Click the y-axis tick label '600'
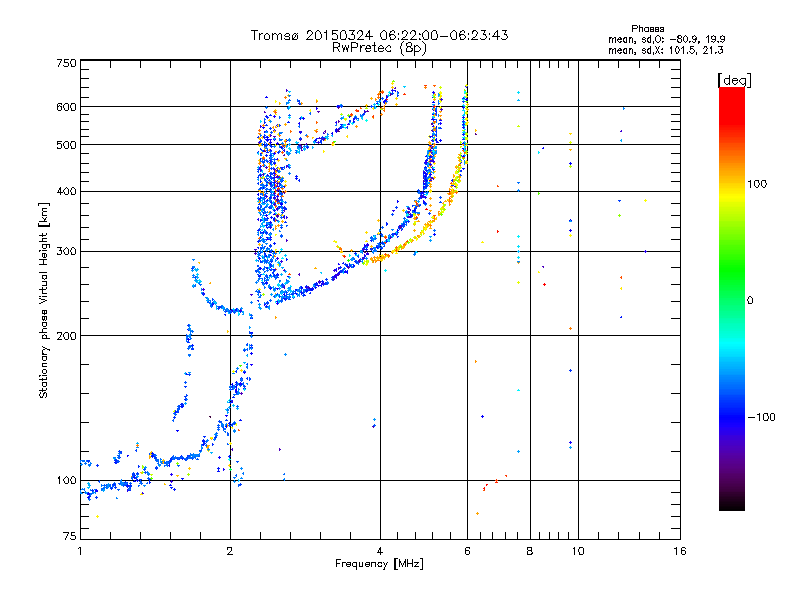Screen dimensions: 800x600 point(66,107)
